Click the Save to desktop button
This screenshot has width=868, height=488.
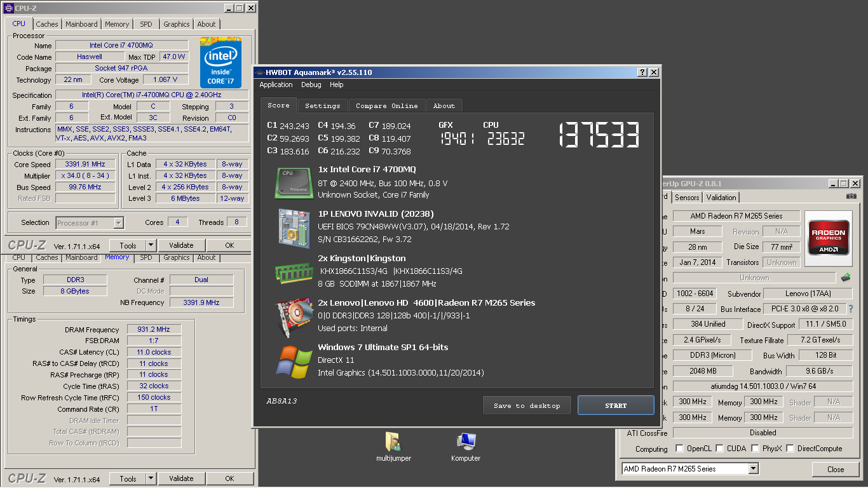527,405
